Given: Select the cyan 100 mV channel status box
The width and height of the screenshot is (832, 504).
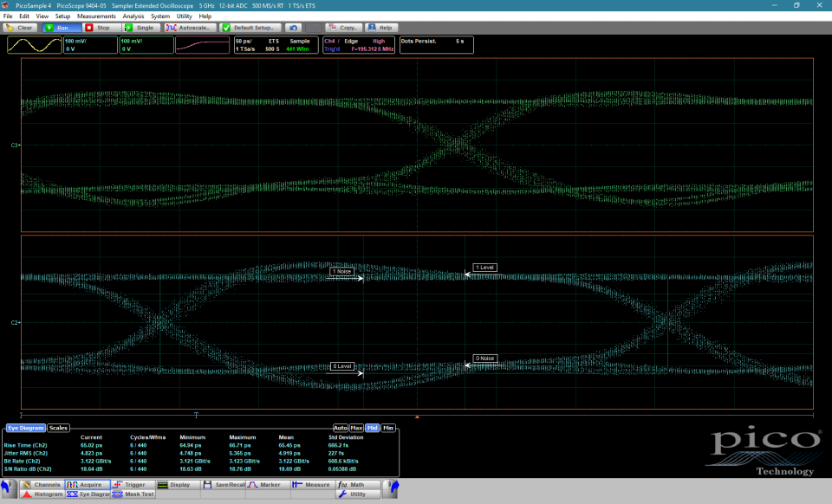Looking at the screenshot, I should (90, 45).
